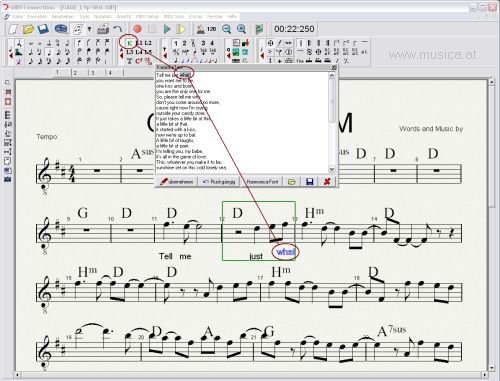The height and width of the screenshot is (381, 500).
Task: Collapse the voice palette using its red arrow
Action: pos(165,55)
